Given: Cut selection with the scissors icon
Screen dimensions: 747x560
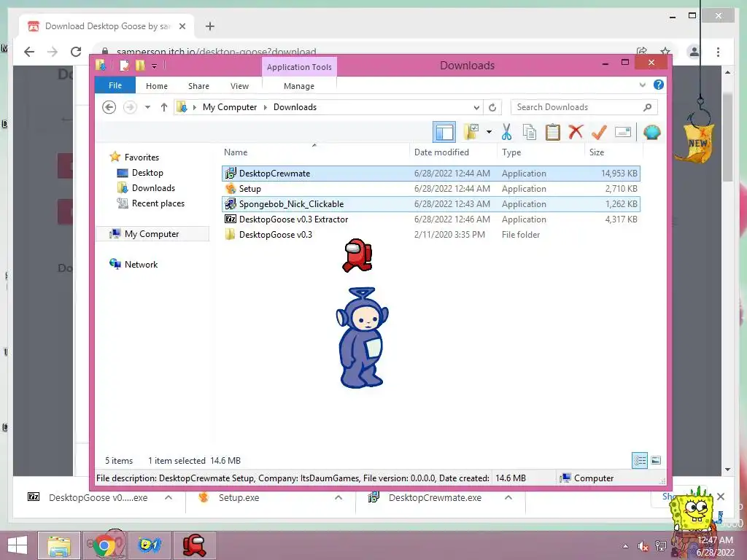Looking at the screenshot, I should (x=506, y=132).
